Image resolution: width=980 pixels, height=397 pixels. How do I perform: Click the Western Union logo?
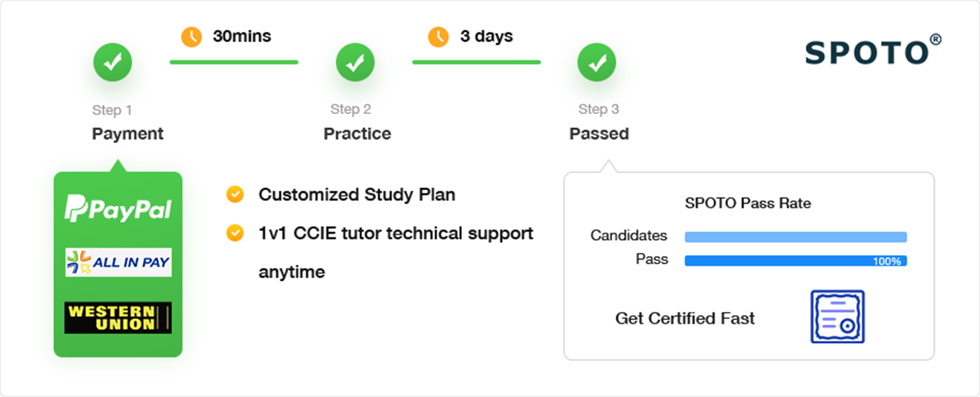118,318
